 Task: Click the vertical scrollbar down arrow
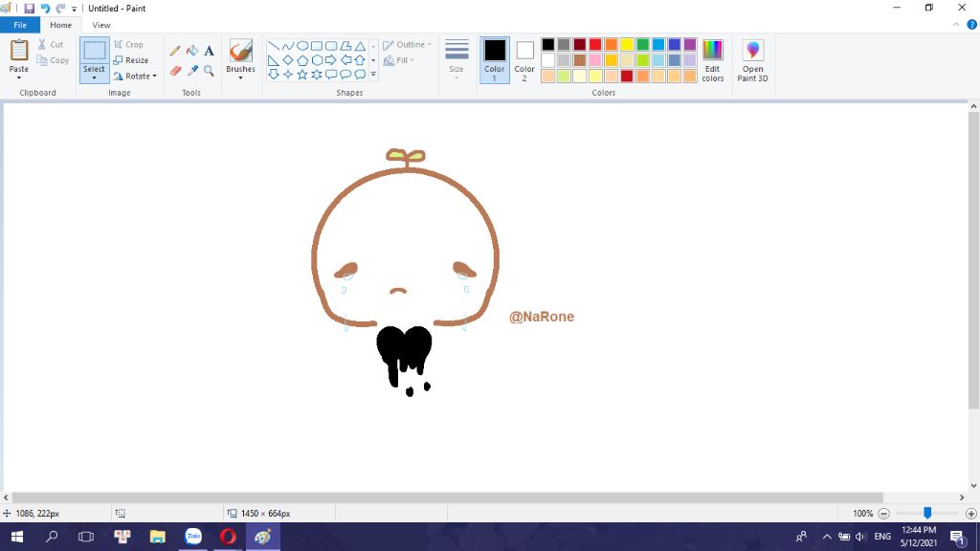[973, 485]
